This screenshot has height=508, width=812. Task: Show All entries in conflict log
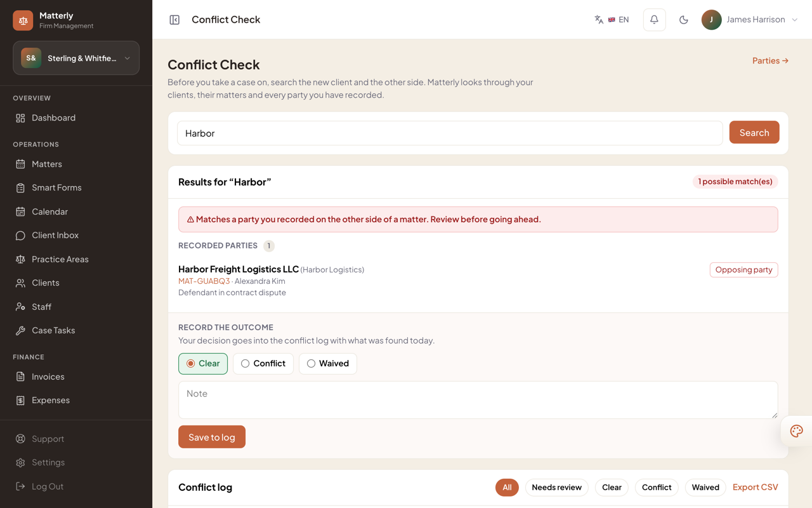(507, 488)
